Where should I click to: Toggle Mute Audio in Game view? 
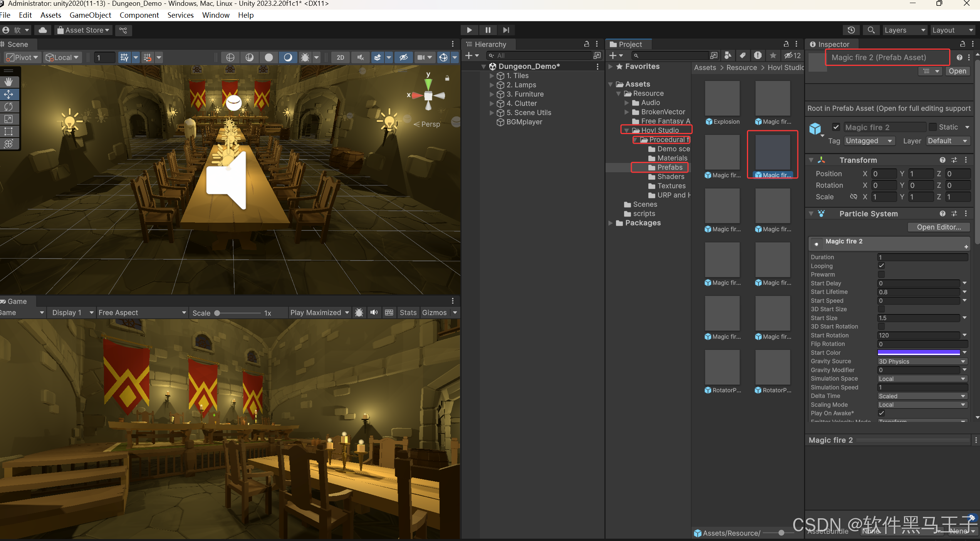(x=374, y=313)
